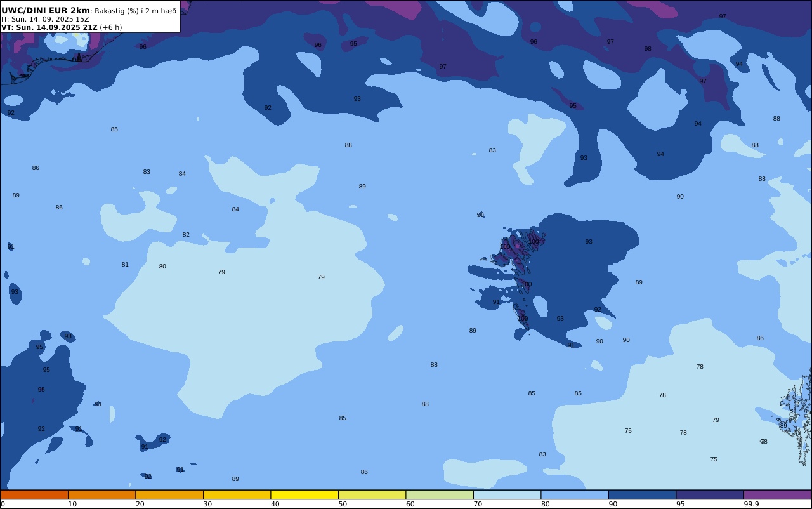The image size is (812, 509).
Task: Click the "(+6 h)" forecast offset text
Action: [x=111, y=27]
